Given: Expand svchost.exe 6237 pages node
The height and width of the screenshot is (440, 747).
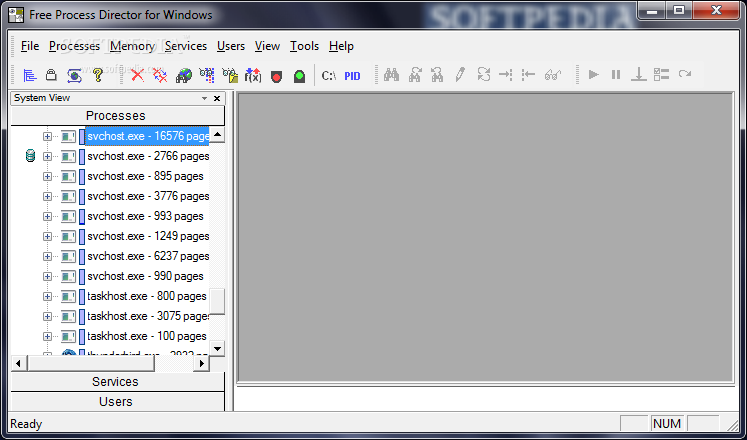Looking at the screenshot, I should 47,257.
